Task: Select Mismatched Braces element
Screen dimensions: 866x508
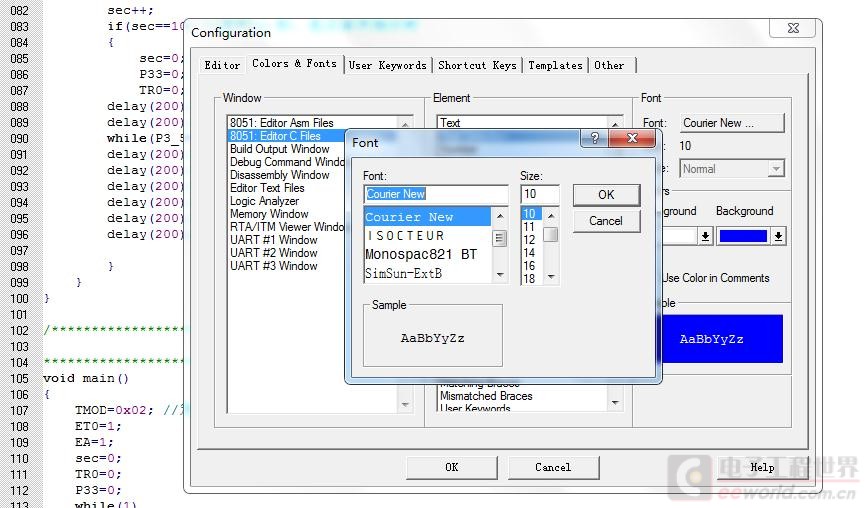Action: pyautogui.click(x=522, y=396)
